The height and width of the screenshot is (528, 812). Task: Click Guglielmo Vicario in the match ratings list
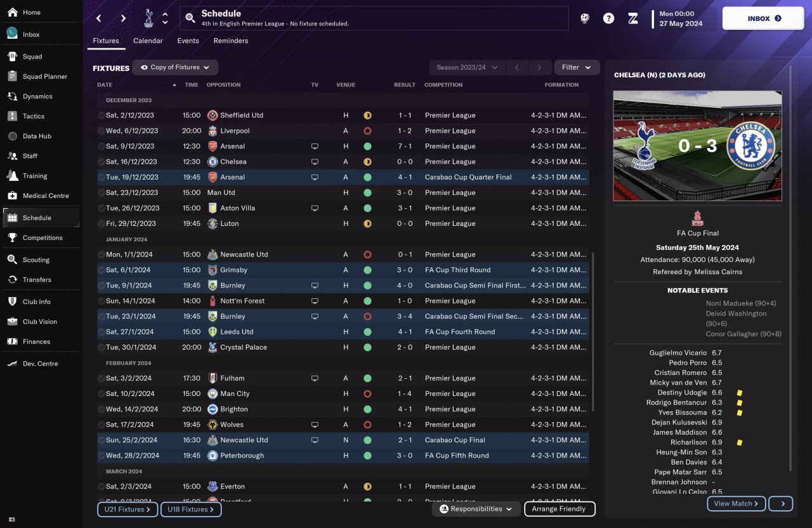tap(677, 353)
